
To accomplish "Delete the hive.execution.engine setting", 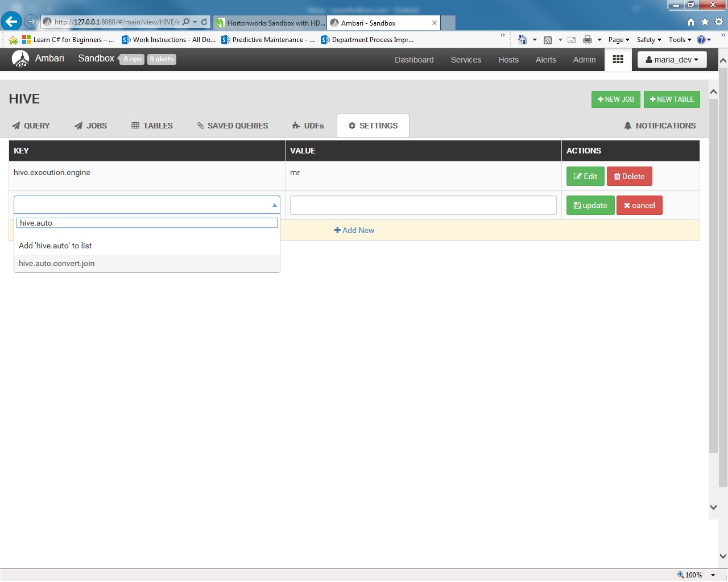I will point(629,176).
